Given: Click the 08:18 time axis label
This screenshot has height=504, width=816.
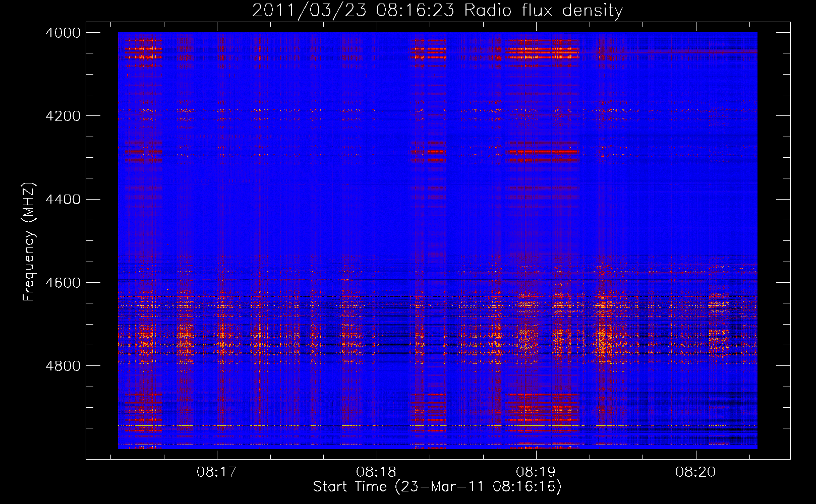Looking at the screenshot, I should pos(376,472).
